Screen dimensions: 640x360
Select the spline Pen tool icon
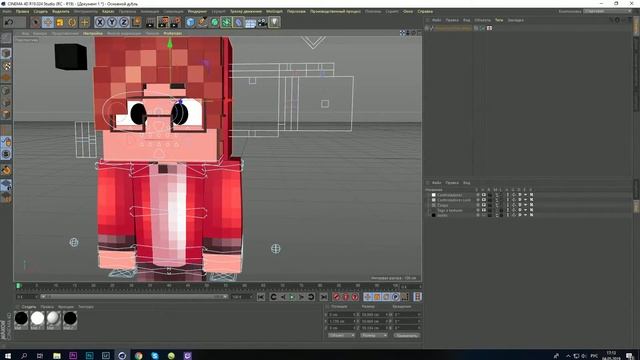202,22
